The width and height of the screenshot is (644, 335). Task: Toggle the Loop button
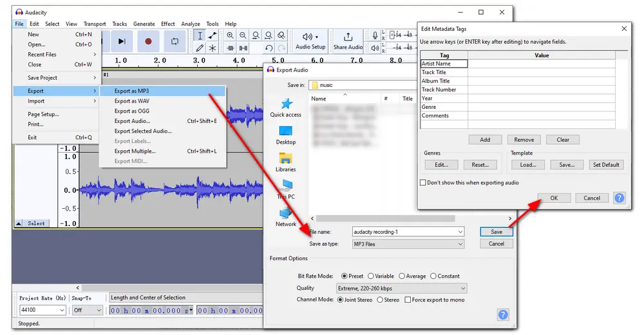click(x=175, y=41)
